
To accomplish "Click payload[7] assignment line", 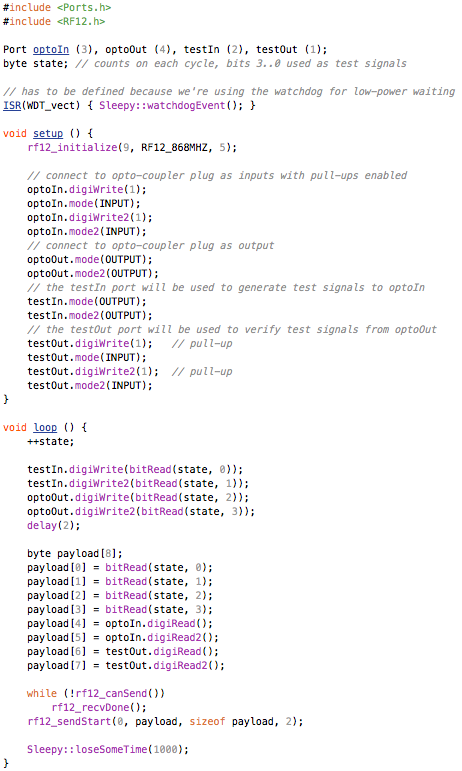I will pos(126,666).
